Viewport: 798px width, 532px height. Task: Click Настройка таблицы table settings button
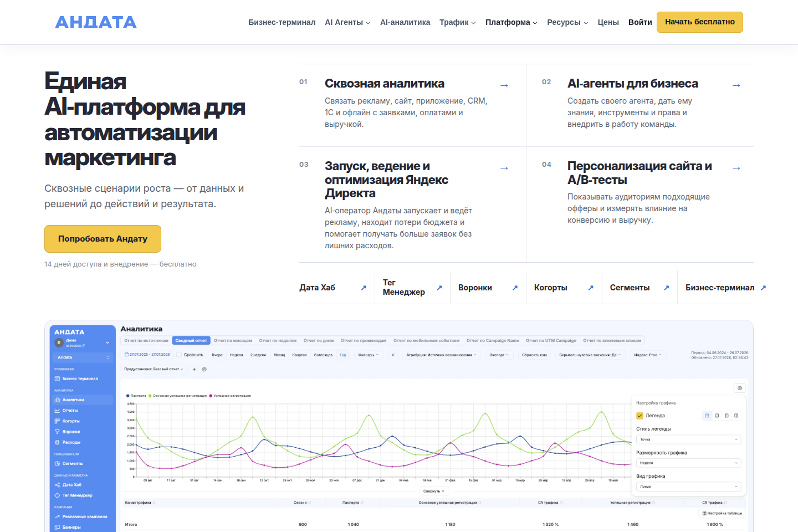[722, 513]
